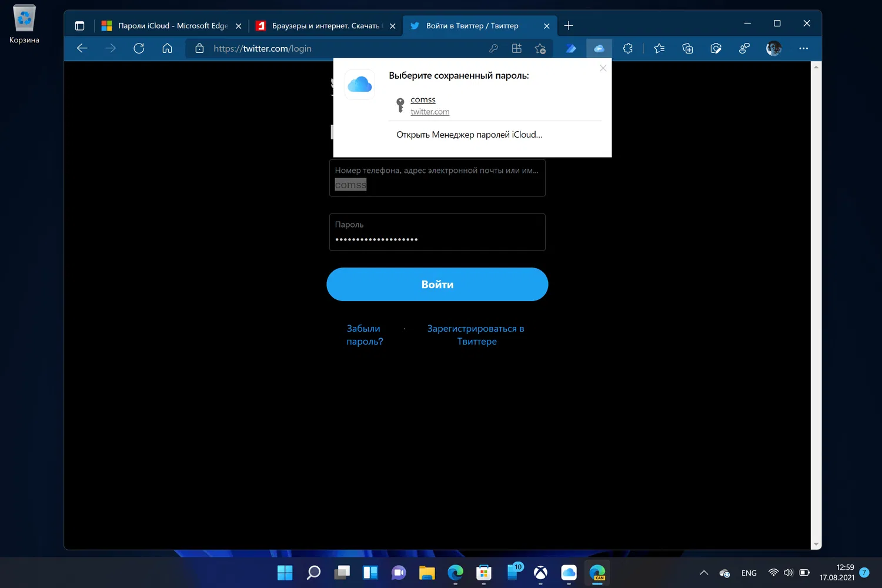Open the saved passwords key icon
Screen dimensions: 882x588
(x=493, y=48)
